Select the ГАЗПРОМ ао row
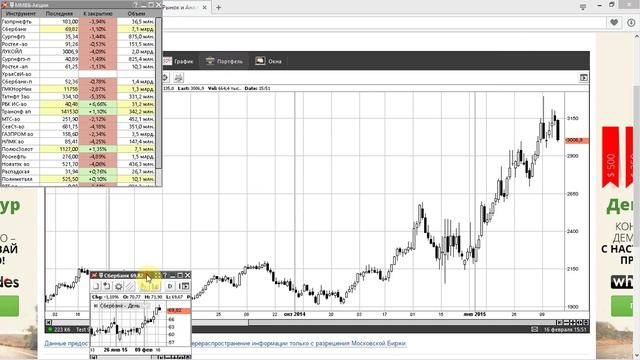The width and height of the screenshot is (640, 360). (78, 134)
